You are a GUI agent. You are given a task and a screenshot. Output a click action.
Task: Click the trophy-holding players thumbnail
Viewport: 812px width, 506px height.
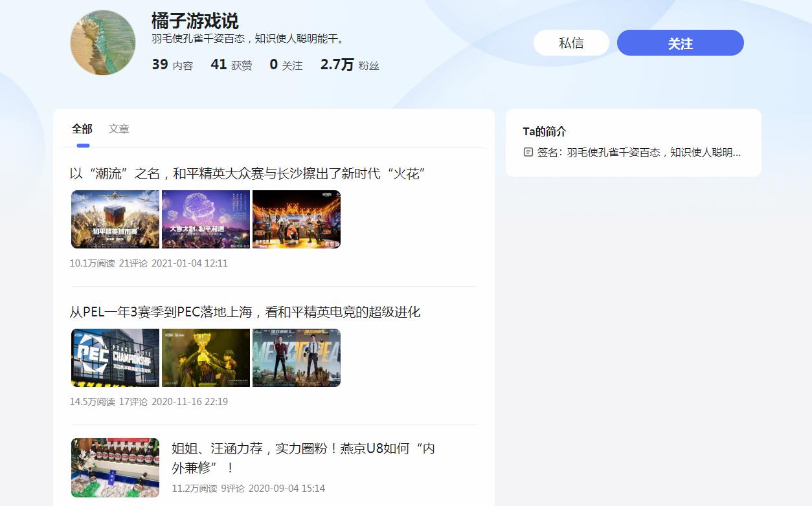[206, 358]
